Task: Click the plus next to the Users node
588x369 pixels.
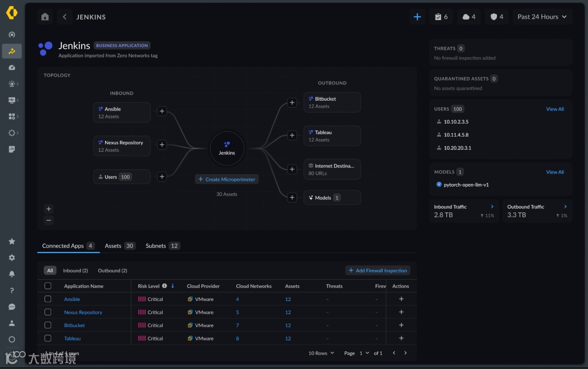Action: click(162, 177)
